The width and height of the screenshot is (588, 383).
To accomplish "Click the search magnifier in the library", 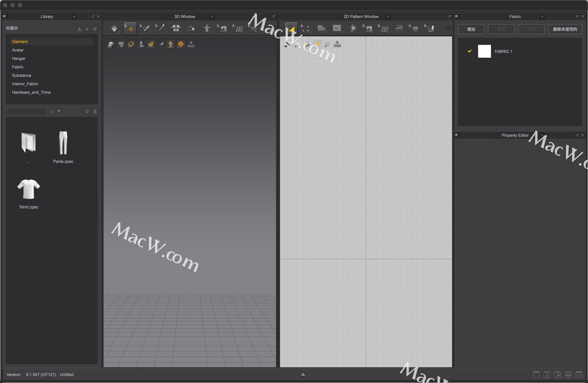I will click(x=52, y=111).
